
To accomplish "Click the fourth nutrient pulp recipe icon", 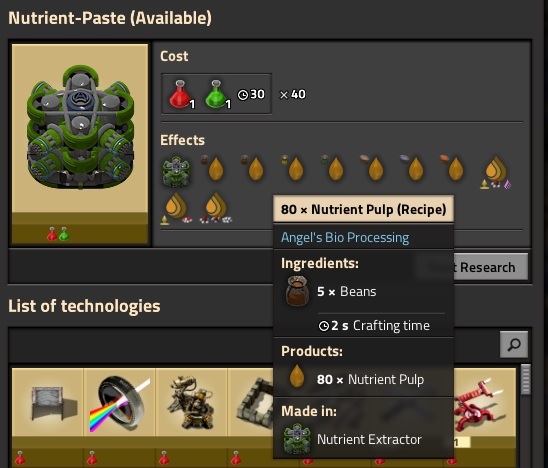I will (332, 168).
